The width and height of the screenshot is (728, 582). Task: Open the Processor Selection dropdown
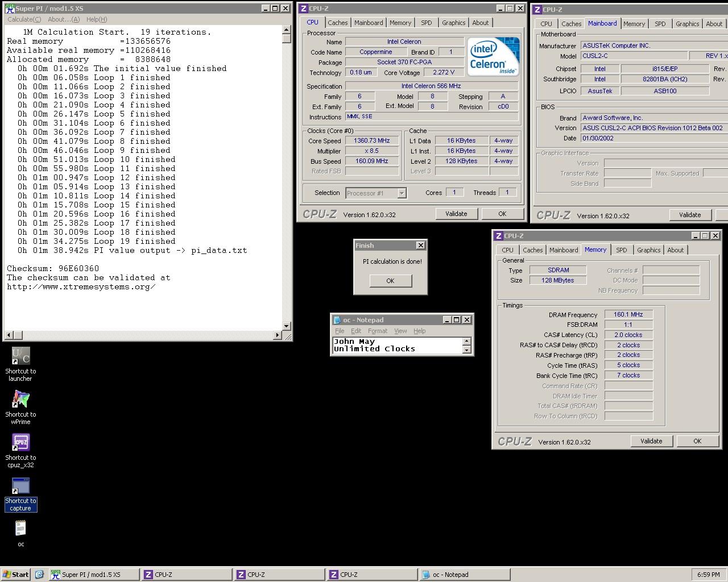376,193
